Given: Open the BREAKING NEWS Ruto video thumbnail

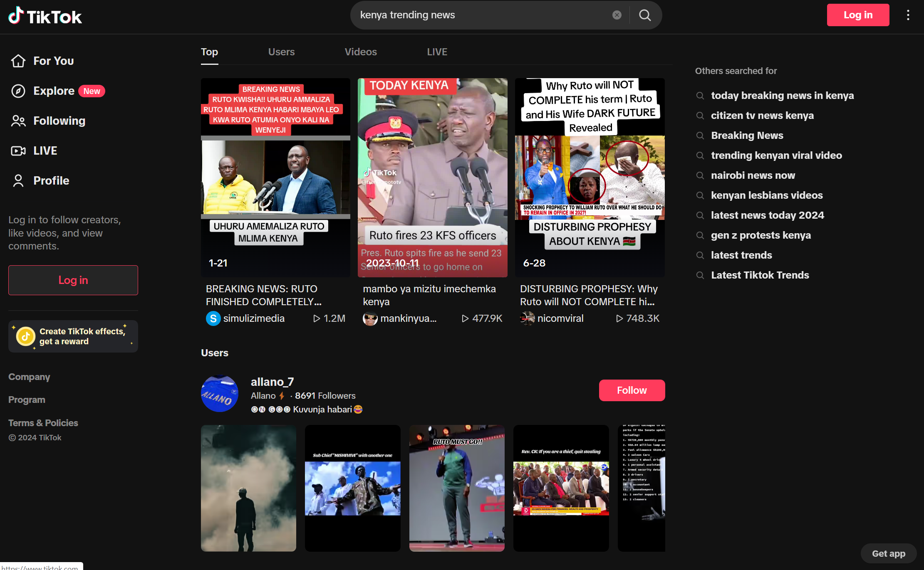Looking at the screenshot, I should point(275,178).
